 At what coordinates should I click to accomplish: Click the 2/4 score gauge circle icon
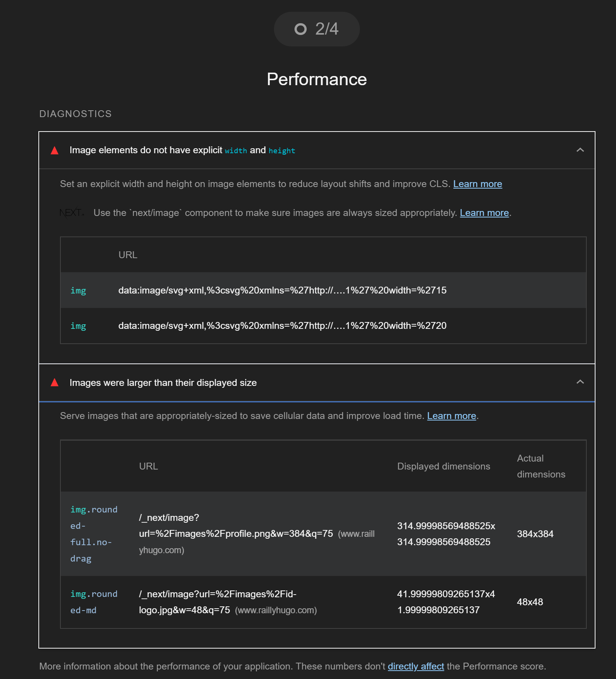tap(300, 29)
